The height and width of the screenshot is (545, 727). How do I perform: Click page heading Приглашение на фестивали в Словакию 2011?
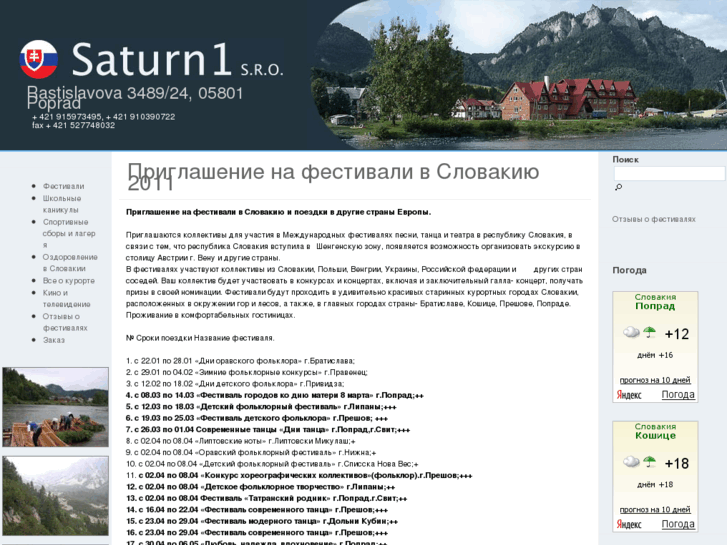[x=333, y=177]
